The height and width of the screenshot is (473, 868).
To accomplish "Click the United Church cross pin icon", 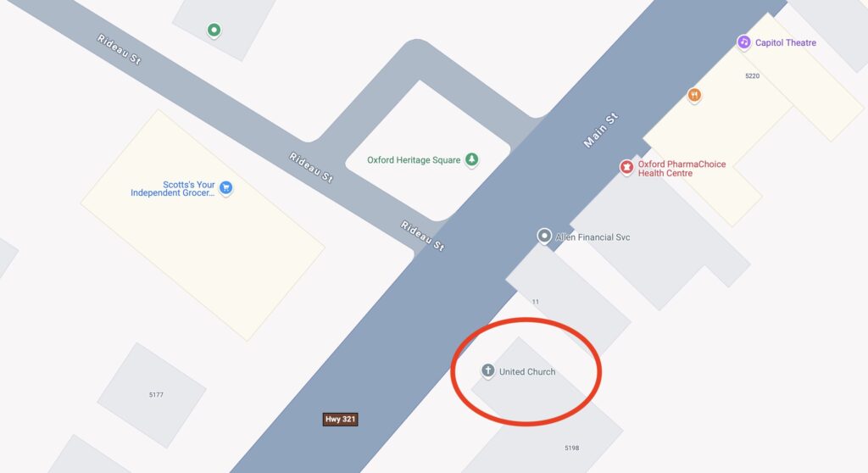I will (487, 370).
